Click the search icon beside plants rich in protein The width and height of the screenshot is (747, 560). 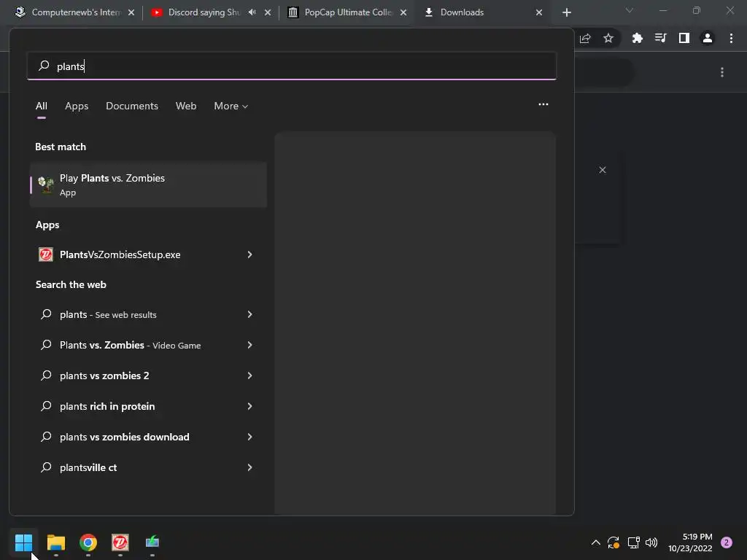click(x=46, y=405)
